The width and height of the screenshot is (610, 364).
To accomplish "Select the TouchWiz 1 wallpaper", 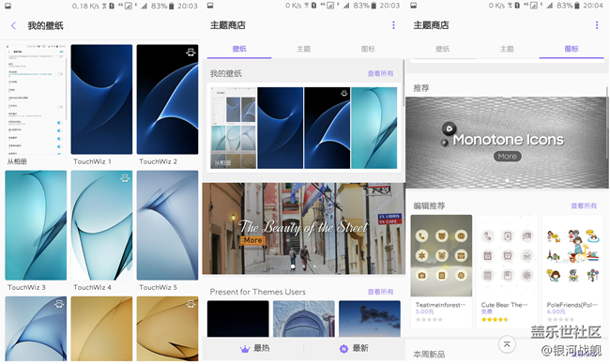I will click(x=101, y=99).
